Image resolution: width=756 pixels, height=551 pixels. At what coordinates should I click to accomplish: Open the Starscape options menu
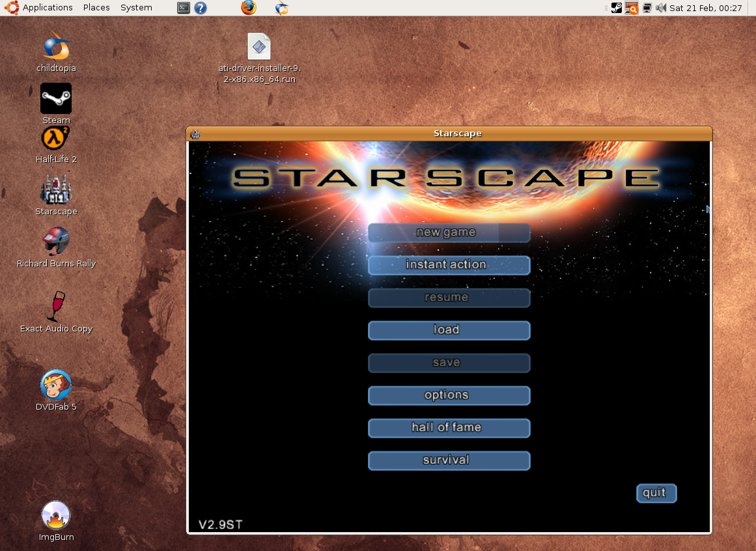tap(449, 395)
